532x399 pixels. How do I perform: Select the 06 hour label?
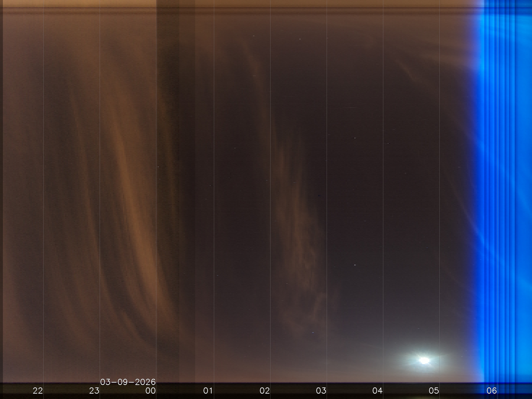tap(491, 391)
